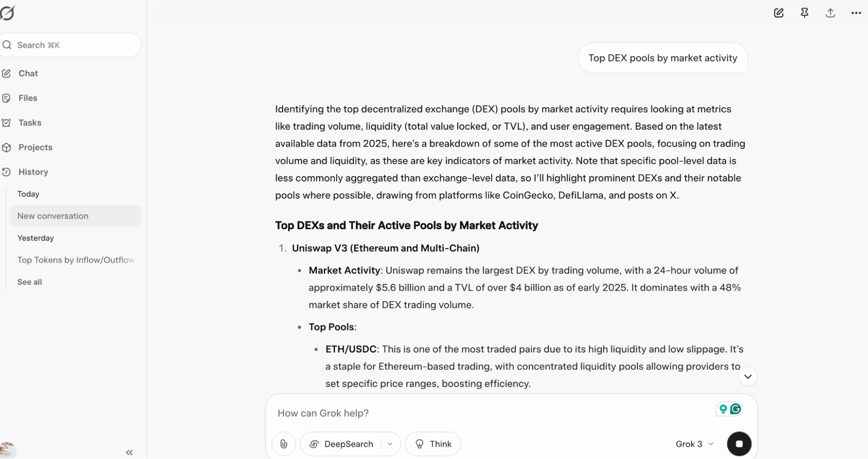The image size is (868, 459).
Task: Click the Grok logo icon
Action: (7, 13)
